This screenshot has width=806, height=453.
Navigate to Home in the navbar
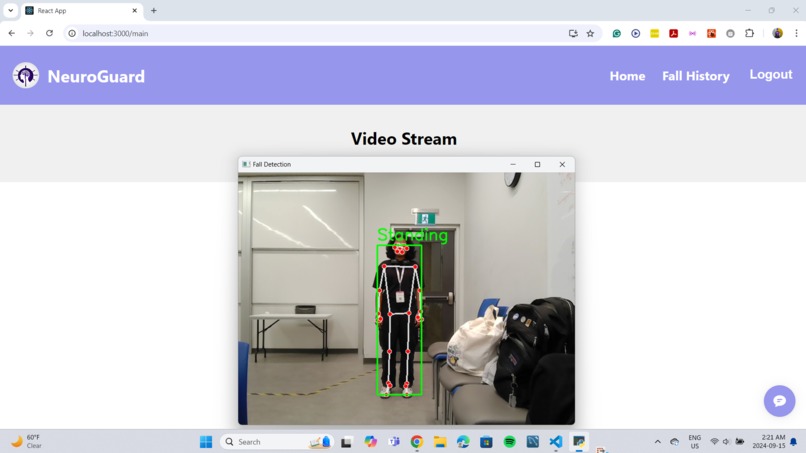tap(627, 76)
